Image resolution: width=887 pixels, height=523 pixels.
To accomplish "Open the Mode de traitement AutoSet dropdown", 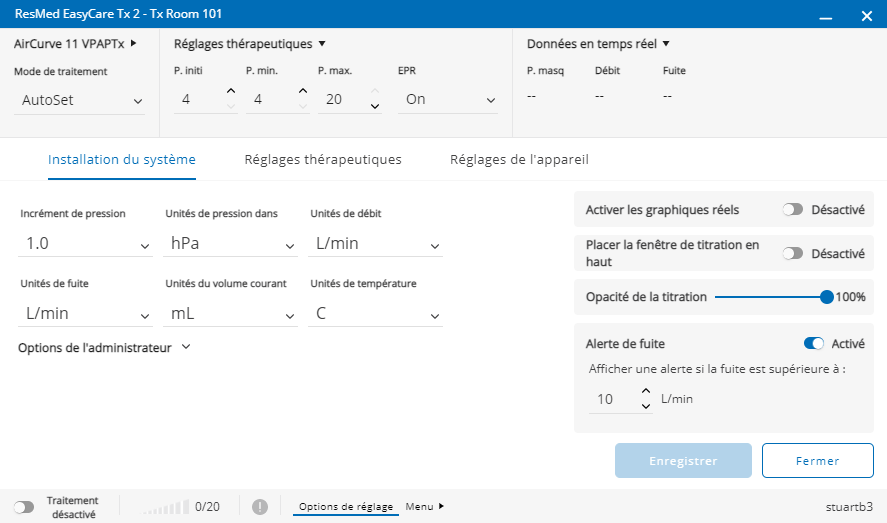I will (x=79, y=100).
